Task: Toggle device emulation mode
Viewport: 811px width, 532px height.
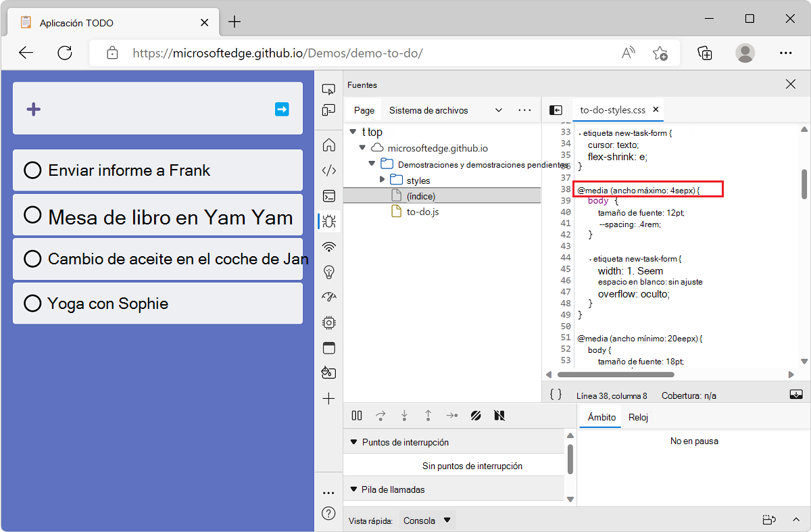Action: click(328, 110)
